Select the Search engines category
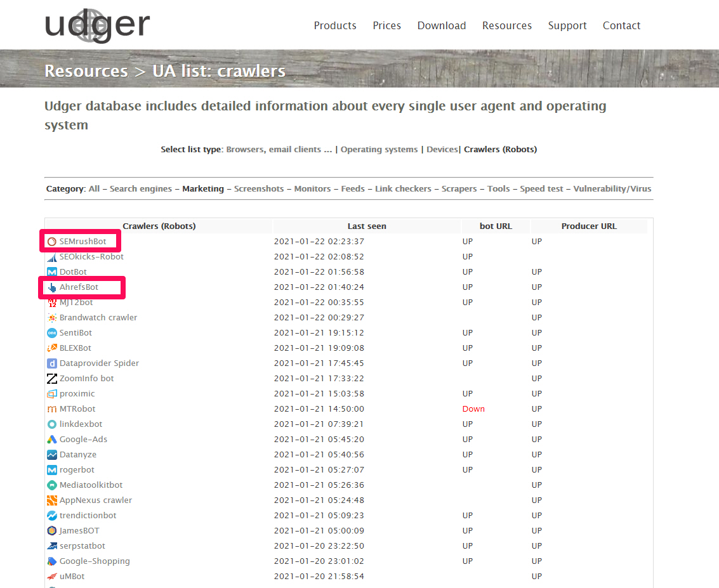This screenshot has height=588, width=719. [141, 189]
